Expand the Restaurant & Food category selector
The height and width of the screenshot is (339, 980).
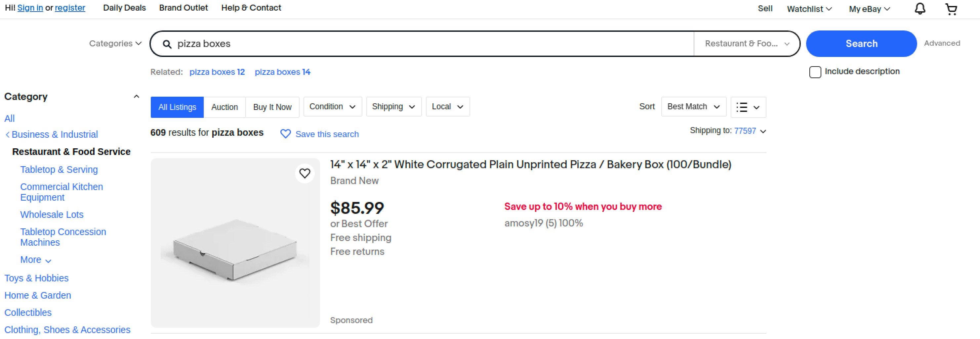(x=747, y=44)
